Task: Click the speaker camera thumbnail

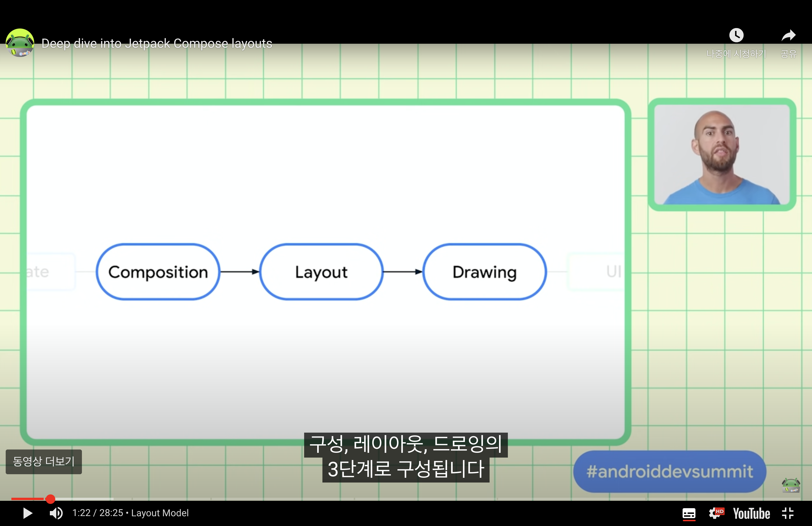Action: coord(722,155)
